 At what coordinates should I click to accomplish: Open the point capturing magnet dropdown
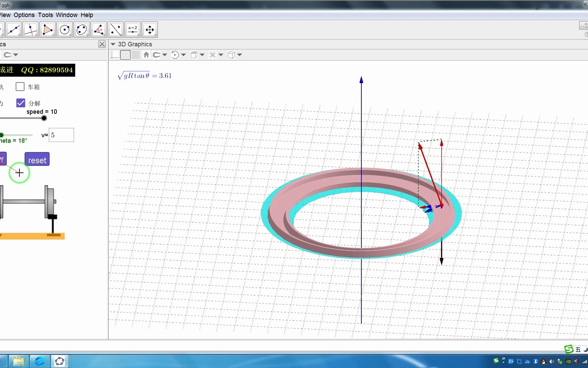165,55
